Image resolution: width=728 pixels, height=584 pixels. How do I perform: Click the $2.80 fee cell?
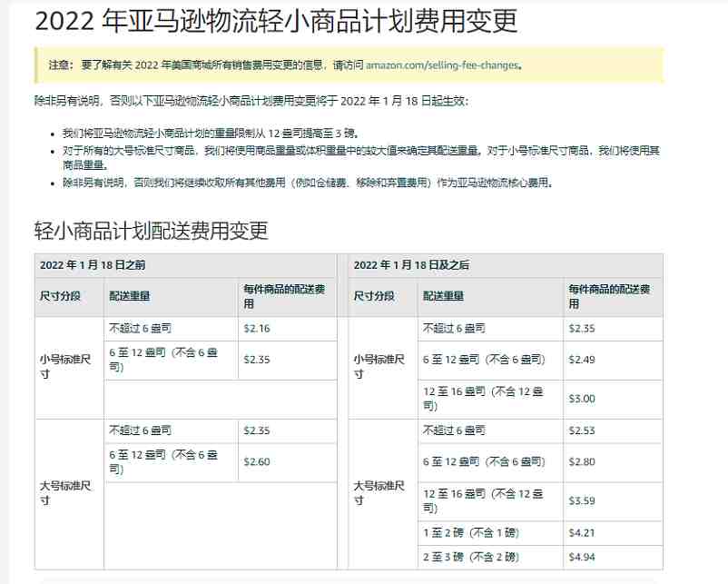[x=582, y=462]
